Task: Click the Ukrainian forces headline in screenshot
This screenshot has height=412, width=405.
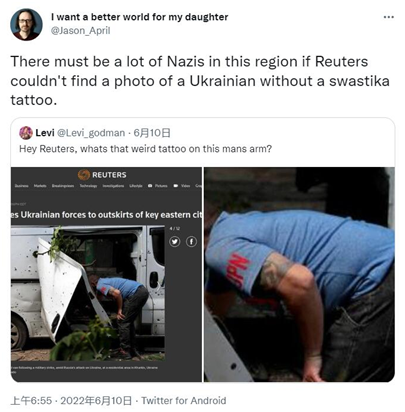Action: tap(106, 215)
